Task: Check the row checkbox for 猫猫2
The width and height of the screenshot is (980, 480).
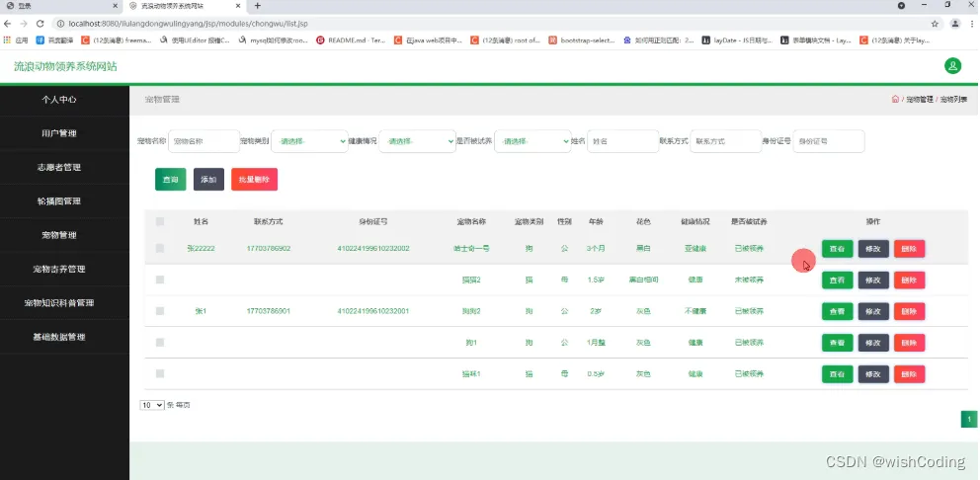Action: click(160, 280)
